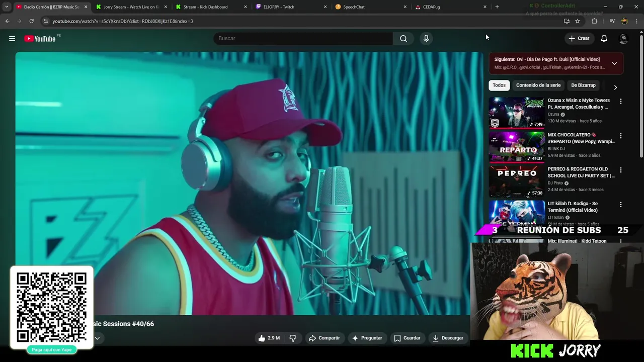The height and width of the screenshot is (362, 644).
Task: Open options for PERREO & REGGAETON video
Action: 621,170
